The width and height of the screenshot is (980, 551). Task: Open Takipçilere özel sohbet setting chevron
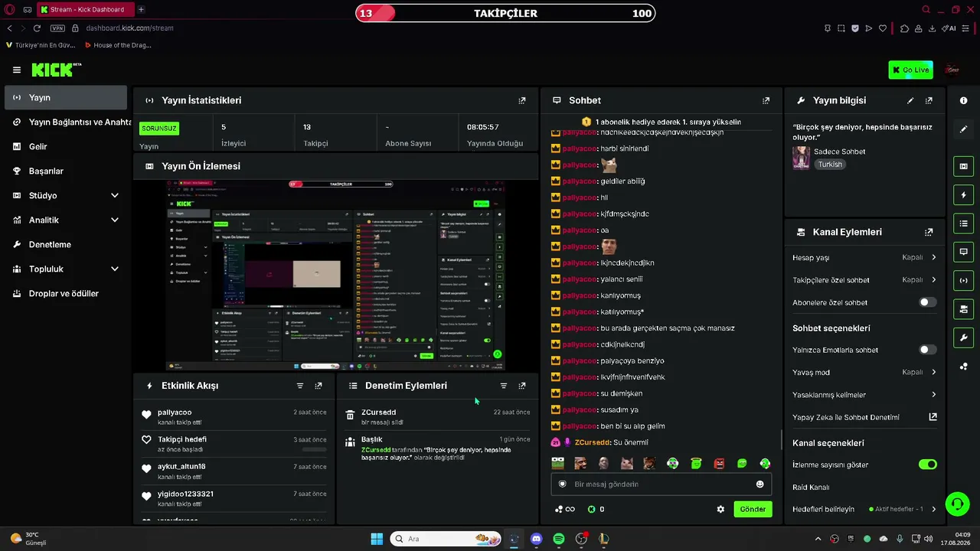pos(933,280)
